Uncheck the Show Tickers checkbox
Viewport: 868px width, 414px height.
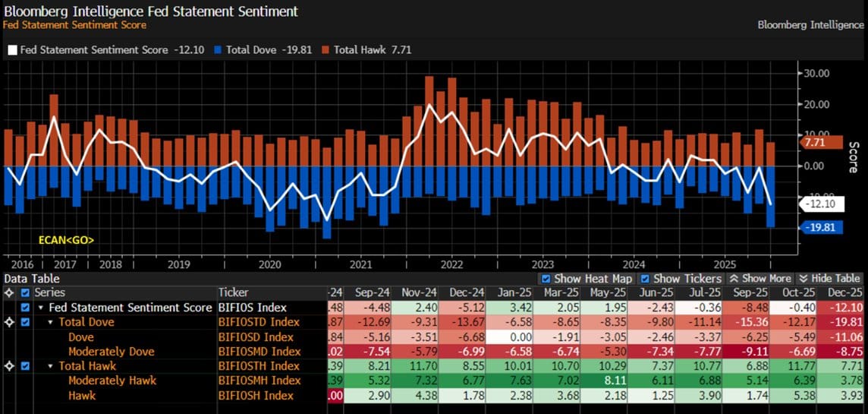(x=645, y=278)
